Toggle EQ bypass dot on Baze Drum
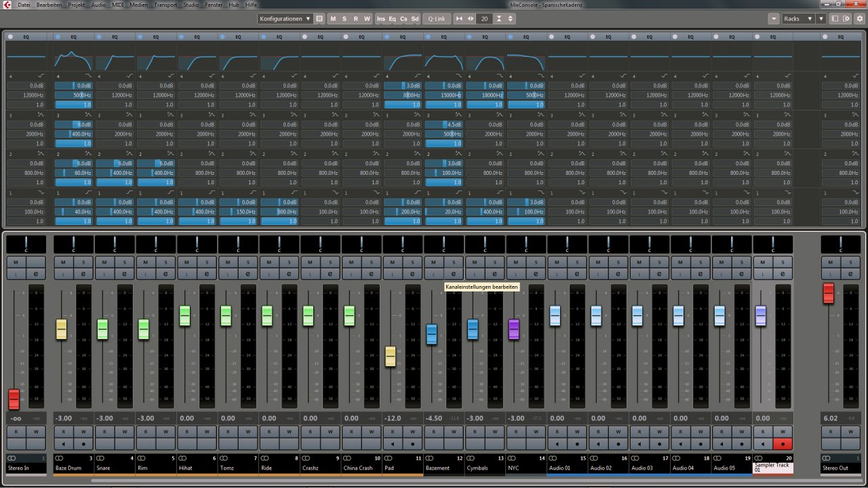The image size is (868, 488). point(58,37)
